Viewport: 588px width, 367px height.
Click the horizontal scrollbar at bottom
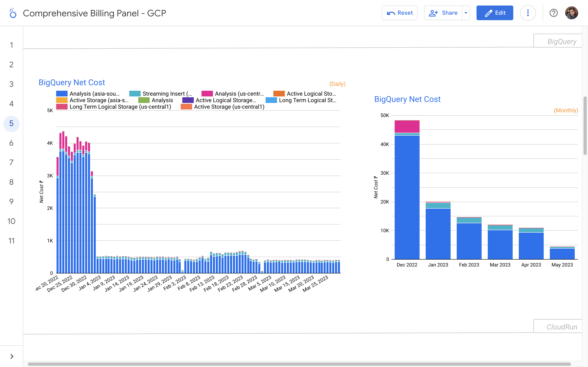click(x=299, y=364)
